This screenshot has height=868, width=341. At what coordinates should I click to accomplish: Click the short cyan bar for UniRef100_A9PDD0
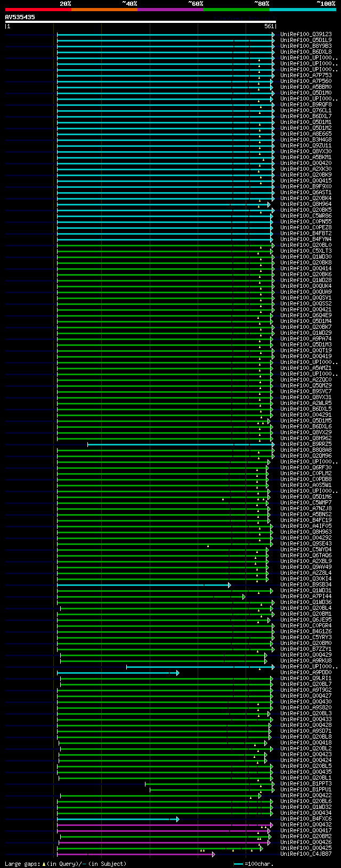tap(118, 673)
